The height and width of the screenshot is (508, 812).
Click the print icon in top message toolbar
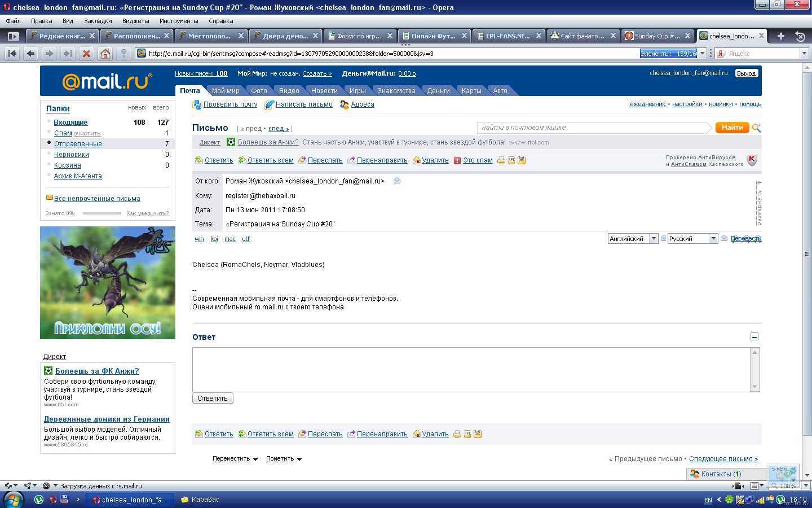(501, 160)
